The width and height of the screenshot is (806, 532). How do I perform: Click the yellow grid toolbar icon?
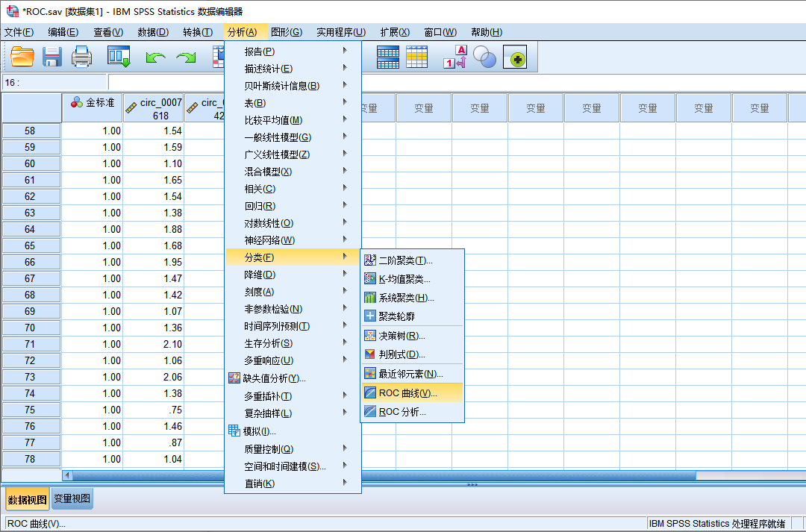click(416, 57)
